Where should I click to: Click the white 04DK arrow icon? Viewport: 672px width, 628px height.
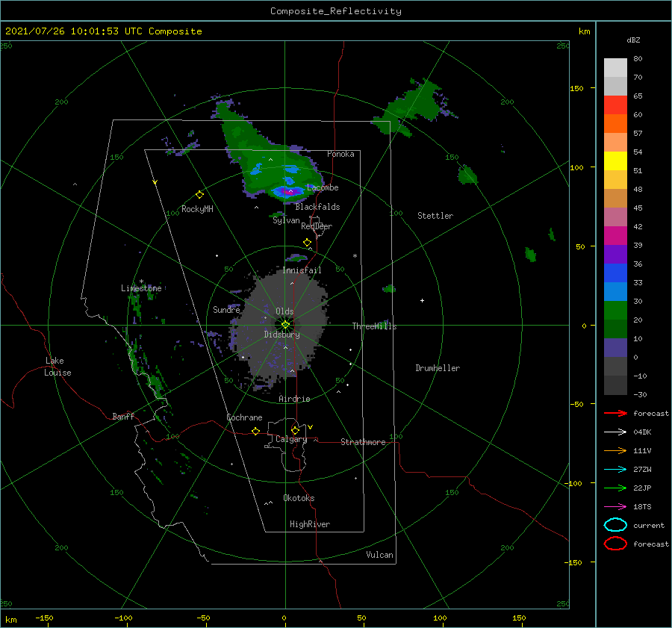(x=615, y=432)
